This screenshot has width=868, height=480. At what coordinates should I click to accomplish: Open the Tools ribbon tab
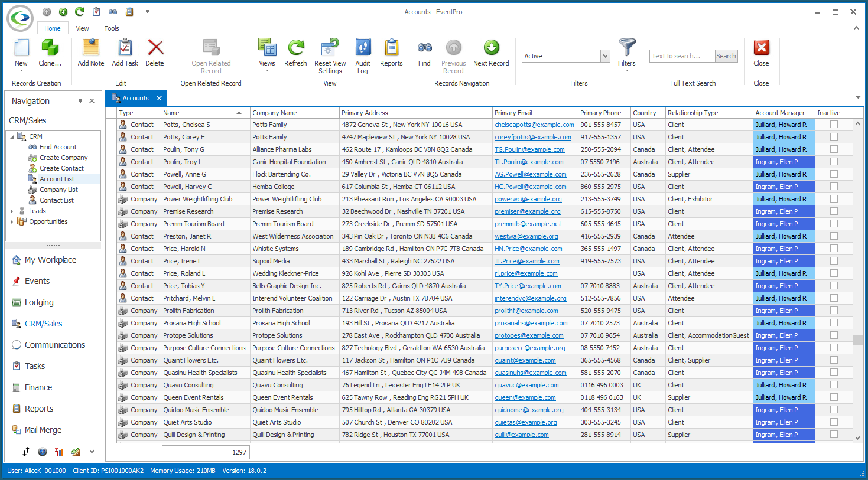[x=112, y=28]
